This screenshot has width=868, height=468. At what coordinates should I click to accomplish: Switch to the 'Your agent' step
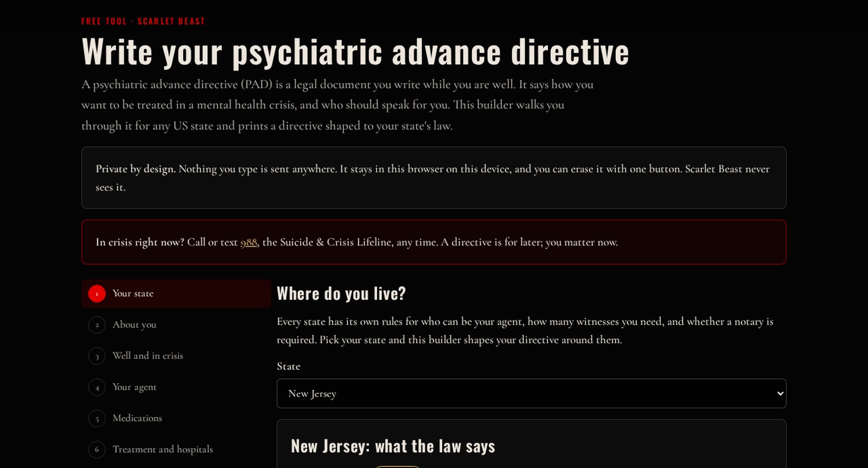point(176,387)
